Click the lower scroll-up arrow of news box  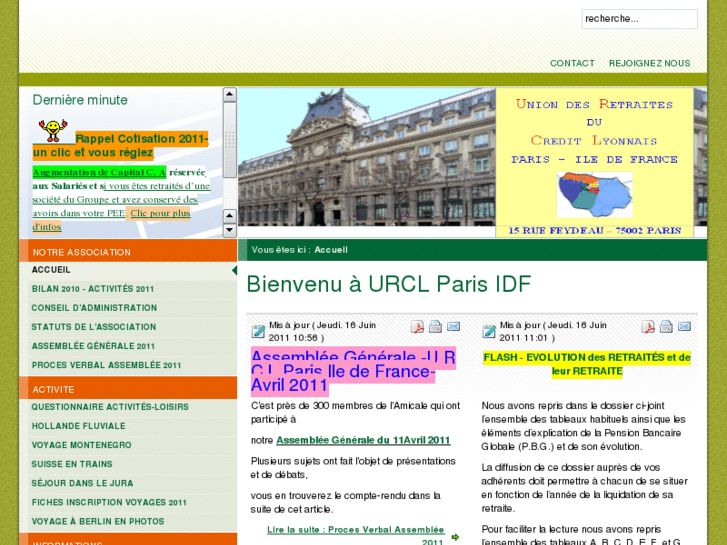pos(230,216)
